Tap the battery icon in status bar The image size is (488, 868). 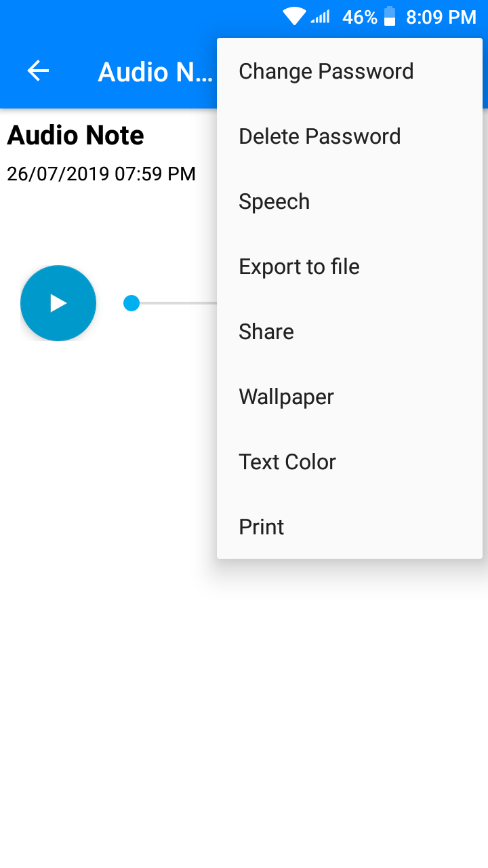pyautogui.click(x=390, y=16)
